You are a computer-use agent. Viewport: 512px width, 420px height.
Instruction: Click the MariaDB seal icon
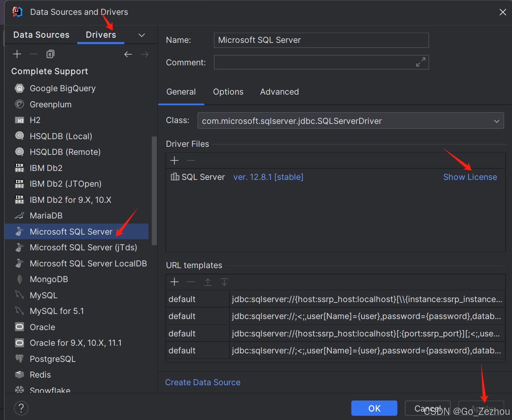click(20, 216)
